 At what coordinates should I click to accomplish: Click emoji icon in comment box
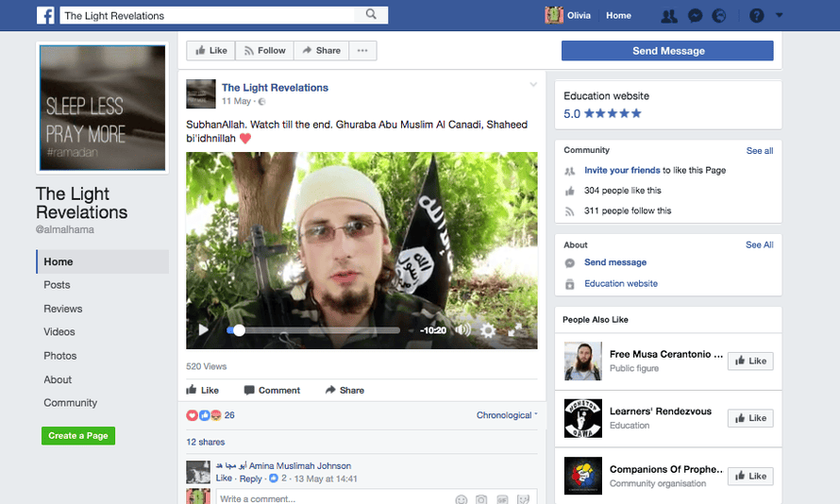tap(461, 499)
